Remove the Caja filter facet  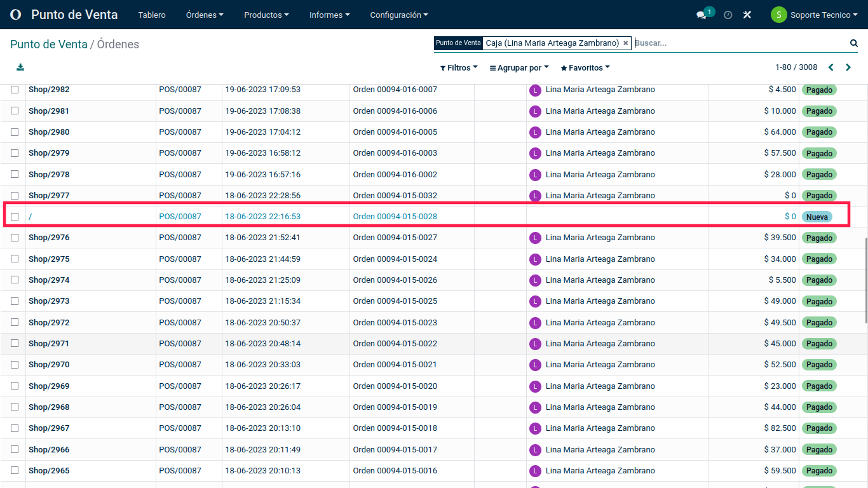coord(625,43)
